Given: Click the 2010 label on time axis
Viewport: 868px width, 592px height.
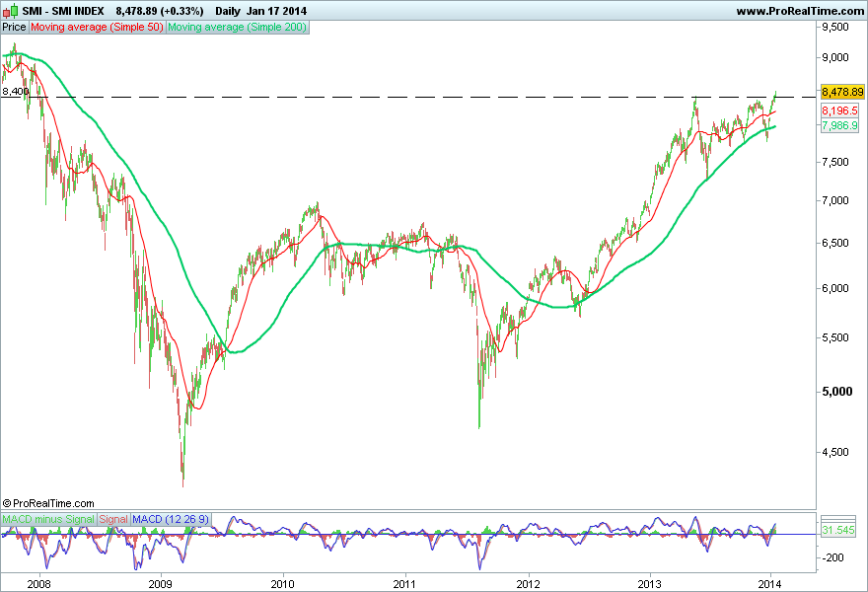Looking at the screenshot, I should [x=283, y=584].
